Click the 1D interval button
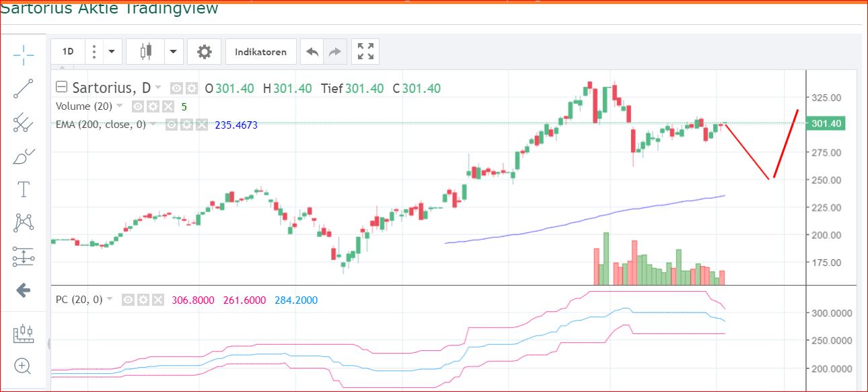 click(x=68, y=52)
